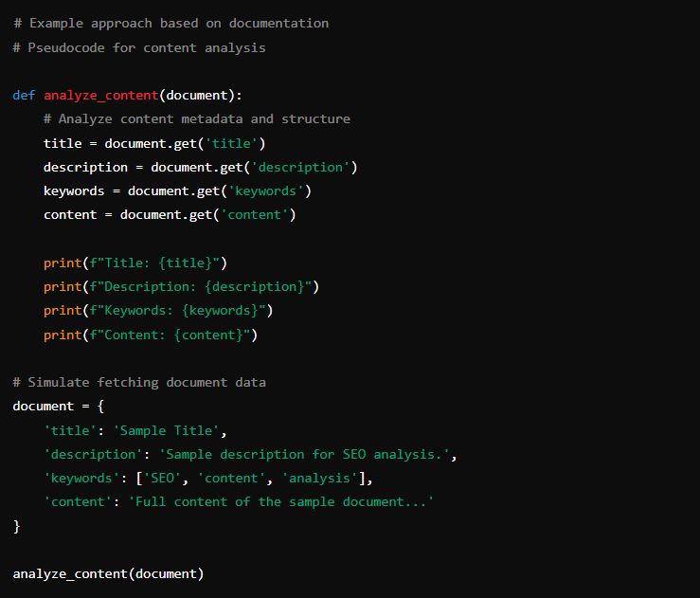Click the final analyze_content(document) call
700x598 pixels.
coord(108,573)
